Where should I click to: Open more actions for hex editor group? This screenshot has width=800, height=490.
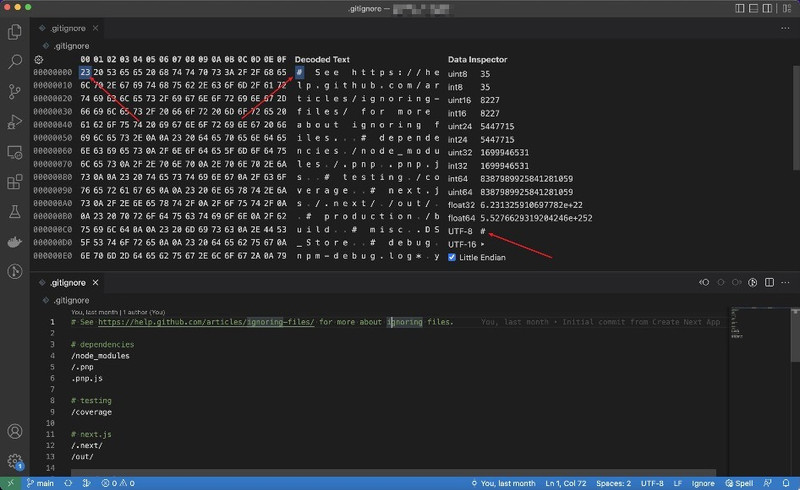[x=785, y=28]
